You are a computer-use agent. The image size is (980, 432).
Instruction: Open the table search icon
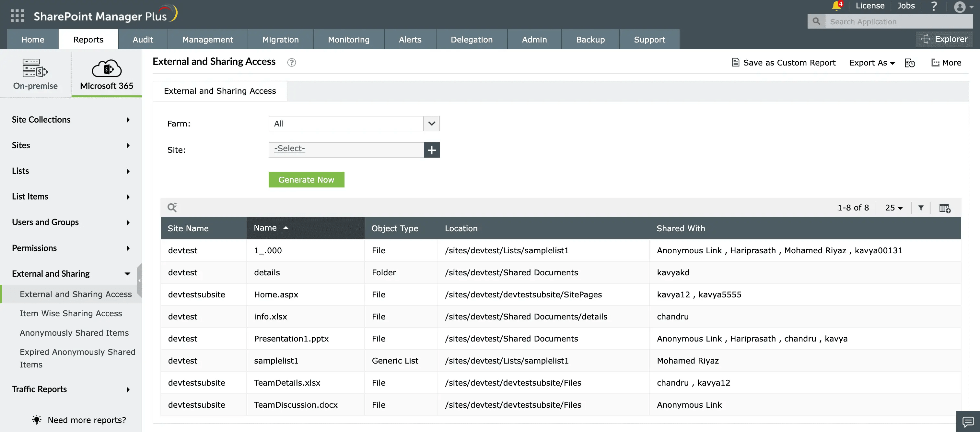pyautogui.click(x=172, y=208)
